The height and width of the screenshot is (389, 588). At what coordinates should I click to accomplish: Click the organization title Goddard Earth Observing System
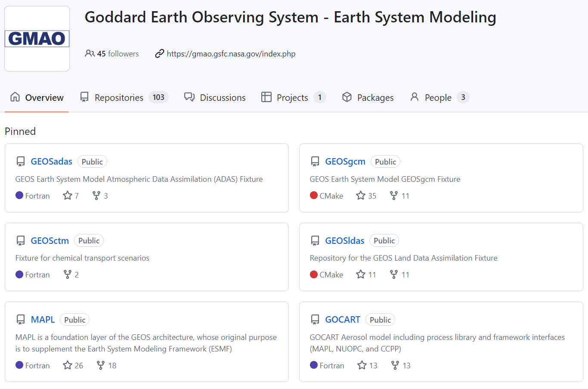(291, 17)
